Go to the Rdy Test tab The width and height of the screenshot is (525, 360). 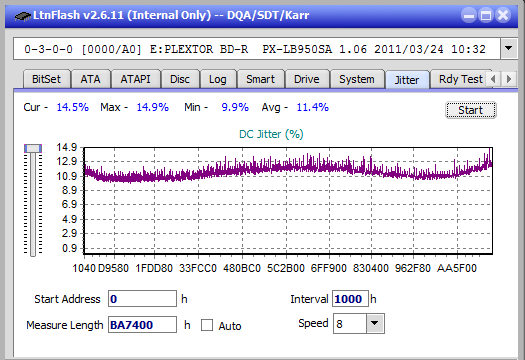tap(461, 79)
